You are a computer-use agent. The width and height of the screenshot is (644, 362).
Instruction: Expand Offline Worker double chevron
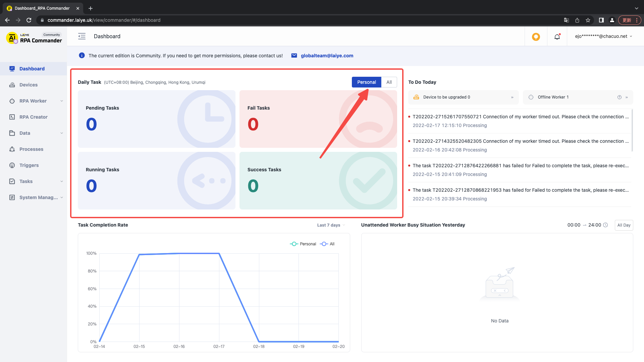[x=627, y=97]
